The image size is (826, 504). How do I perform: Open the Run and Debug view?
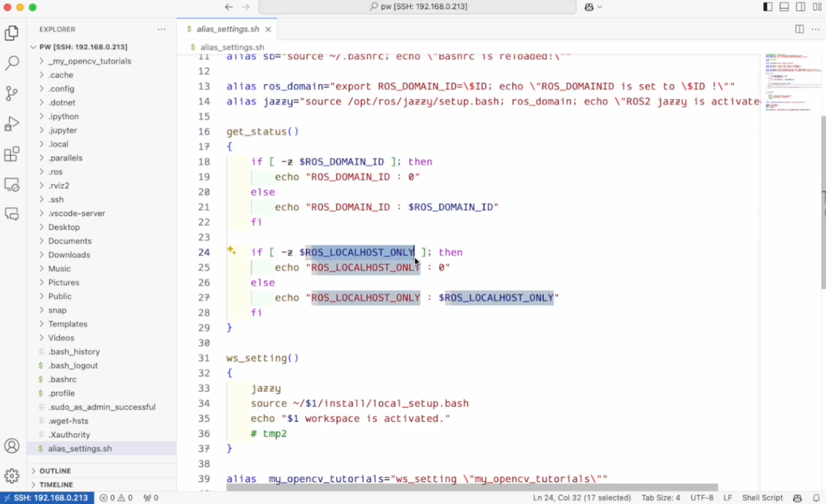[x=12, y=124]
